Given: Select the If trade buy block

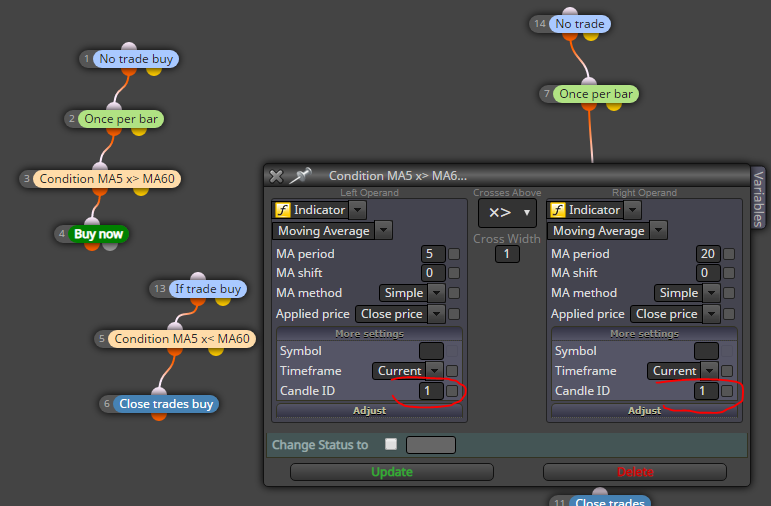Looking at the screenshot, I should pyautogui.click(x=208, y=289).
